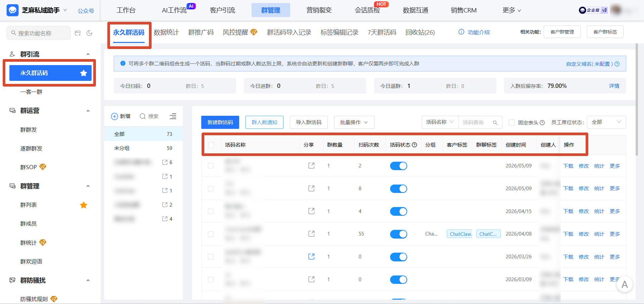The image size is (644, 304).
Task: Open the group list menu icon
Action: (x=173, y=116)
